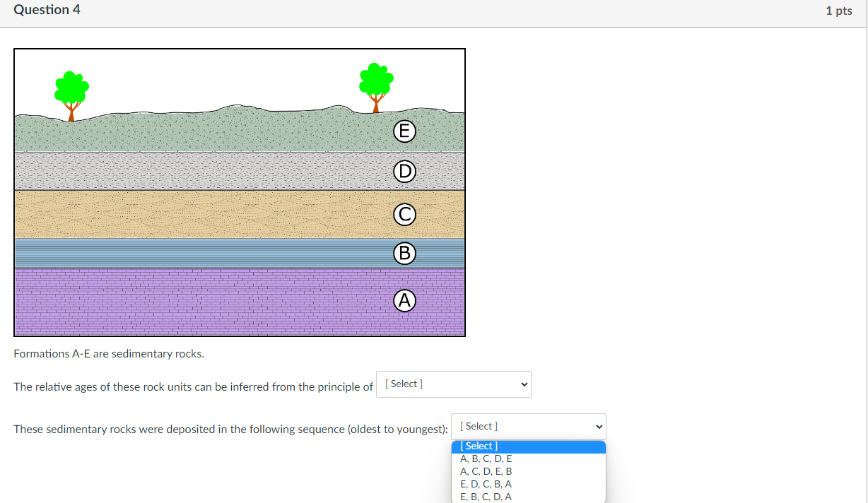Image resolution: width=868 pixels, height=503 pixels.
Task: Click the circled letter D label
Action: [404, 171]
